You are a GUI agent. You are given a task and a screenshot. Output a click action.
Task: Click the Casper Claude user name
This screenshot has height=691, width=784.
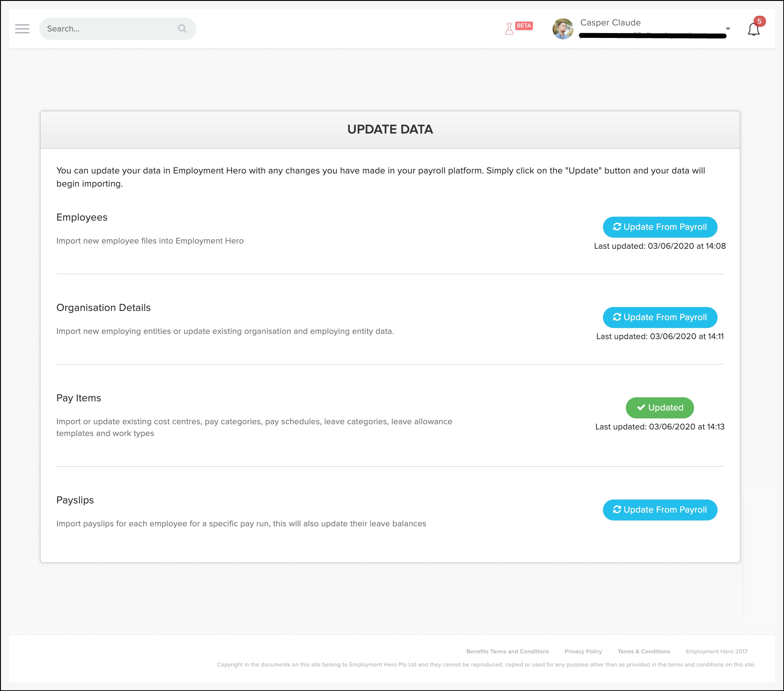click(610, 23)
